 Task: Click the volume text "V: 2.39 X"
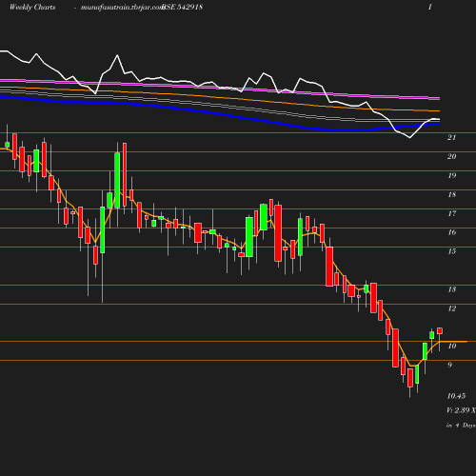pos(461,410)
